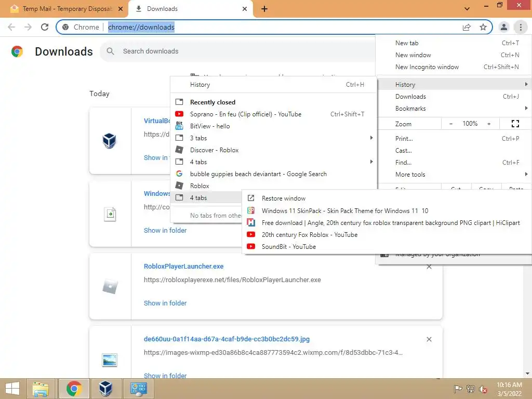Open the de660uu jpg file link
Viewport: 532px width, 399px height.
point(227,339)
